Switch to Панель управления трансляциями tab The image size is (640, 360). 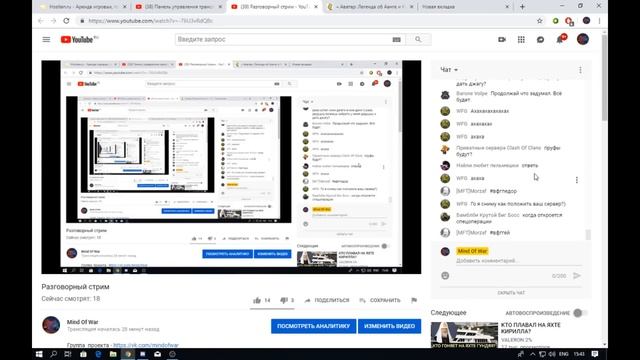(x=177, y=7)
